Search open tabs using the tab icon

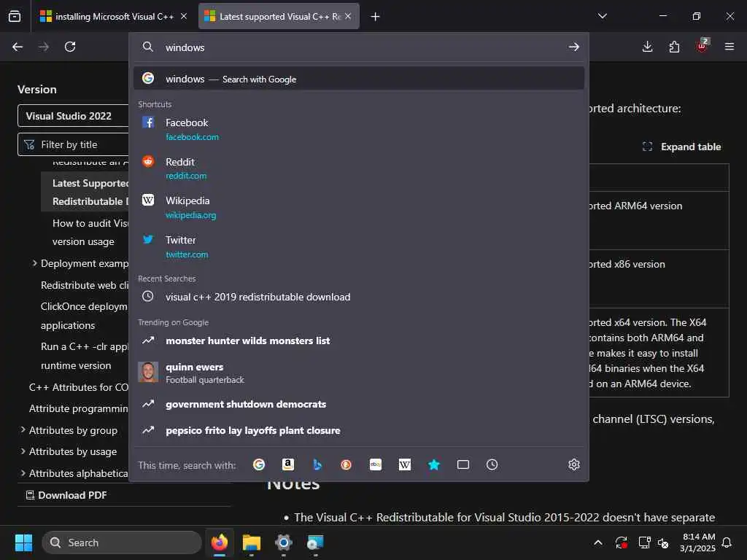tap(463, 464)
